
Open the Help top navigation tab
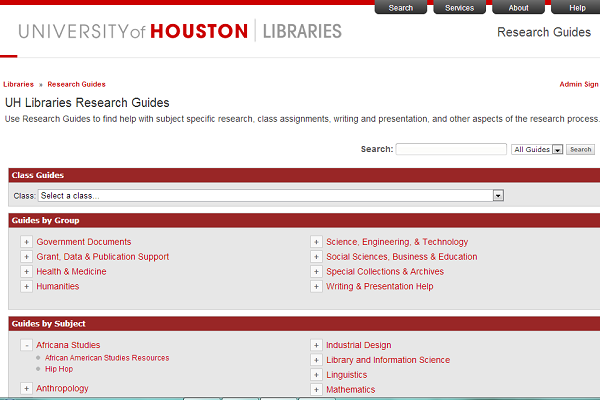(x=577, y=7)
